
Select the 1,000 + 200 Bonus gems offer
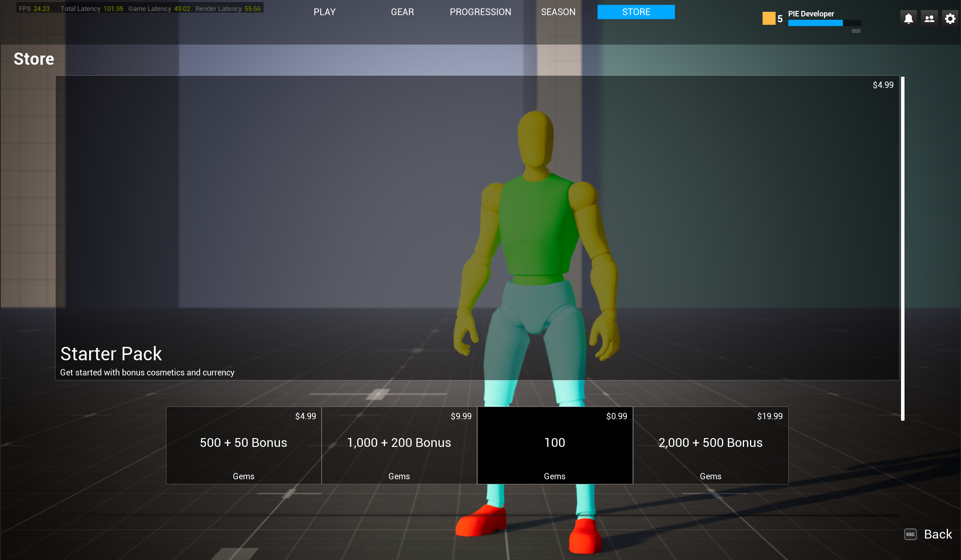tap(399, 445)
